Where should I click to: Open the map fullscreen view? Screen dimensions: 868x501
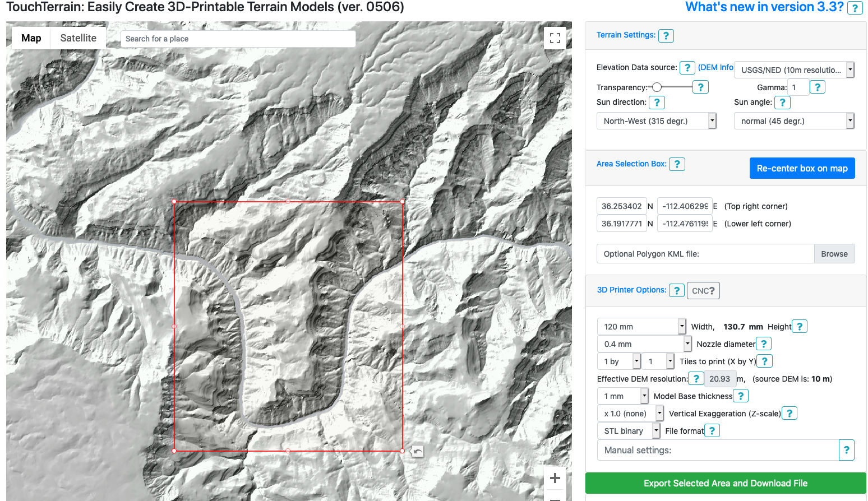pos(555,38)
